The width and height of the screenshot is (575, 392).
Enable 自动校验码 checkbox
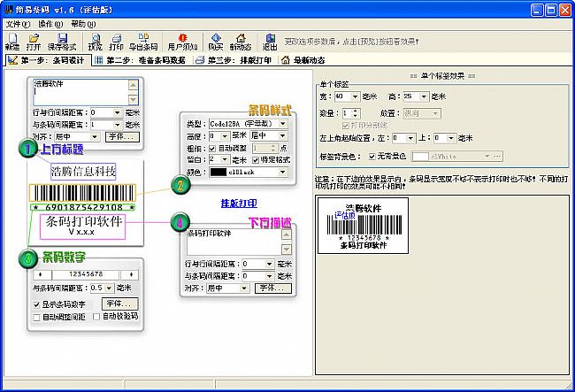click(96, 317)
